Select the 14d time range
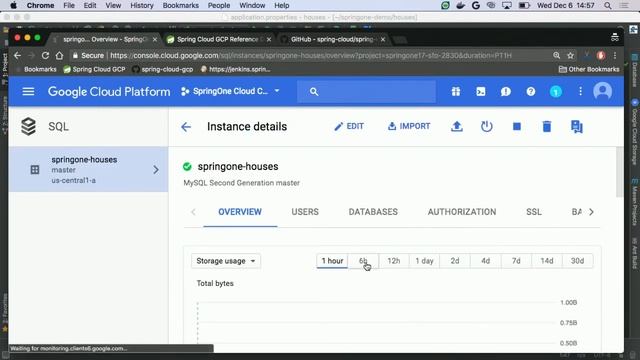The width and height of the screenshot is (640, 360). coord(547,261)
